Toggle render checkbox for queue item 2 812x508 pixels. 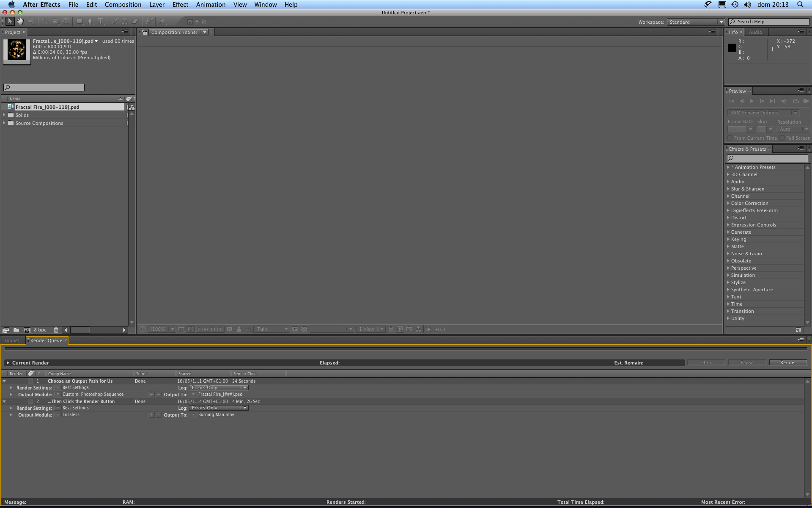[30, 401]
